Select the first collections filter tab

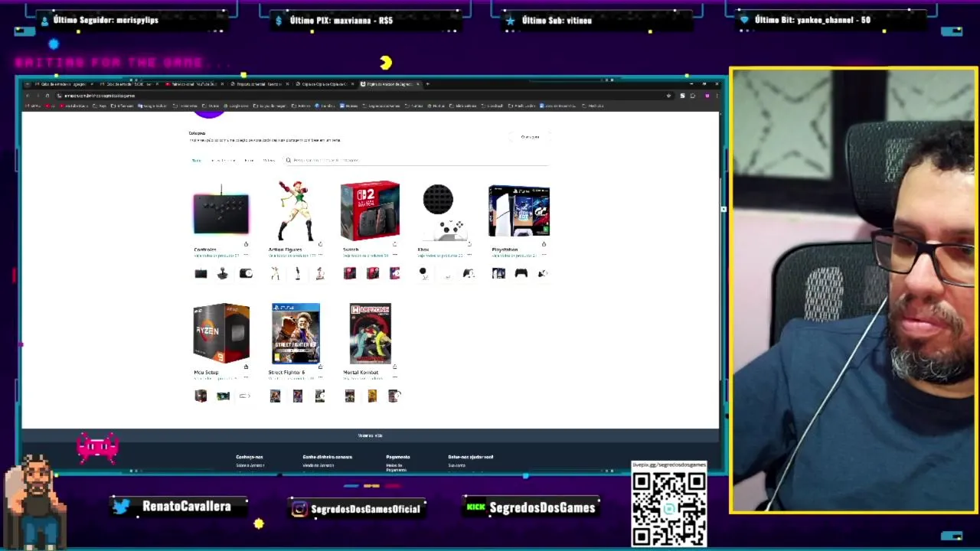coord(197,161)
